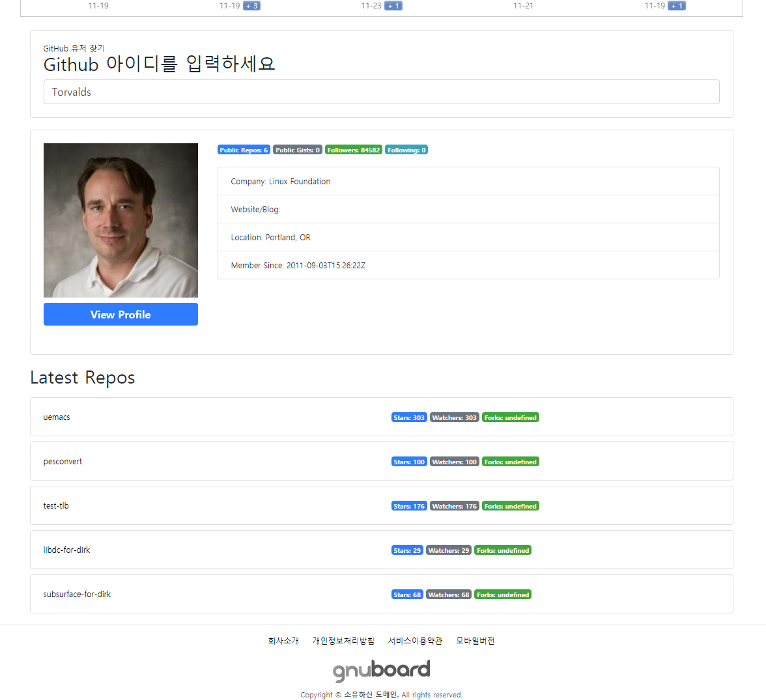Screen dimensions: 766x700
Task: Click the "Following: 0" badge
Action: pyautogui.click(x=406, y=149)
